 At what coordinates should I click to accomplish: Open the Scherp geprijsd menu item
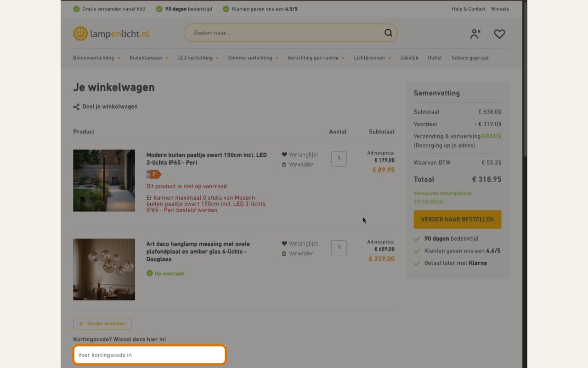[470, 58]
